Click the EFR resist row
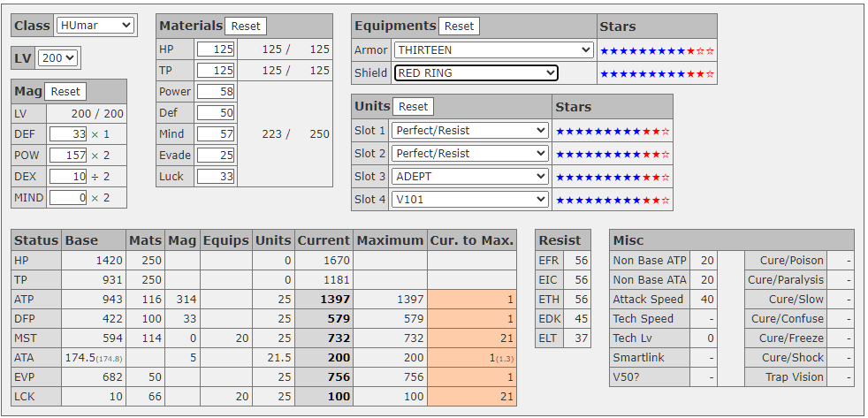868x418 pixels. point(563,261)
